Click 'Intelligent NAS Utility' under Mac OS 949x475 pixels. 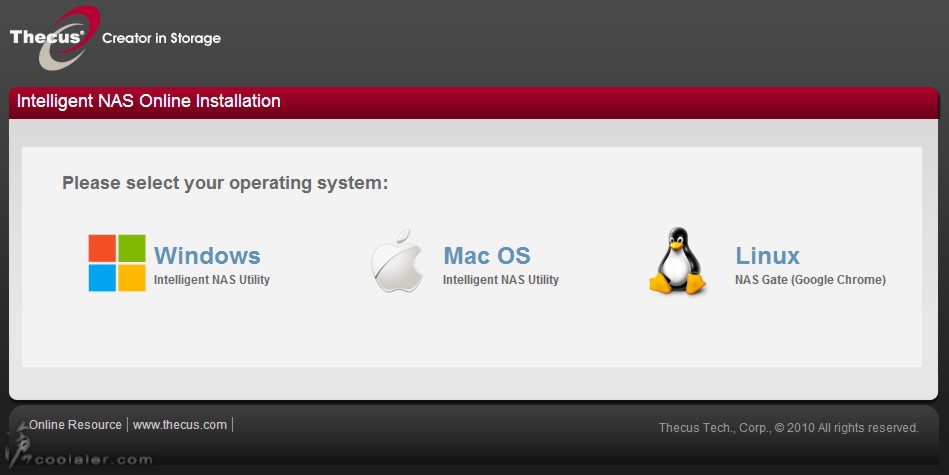click(501, 280)
